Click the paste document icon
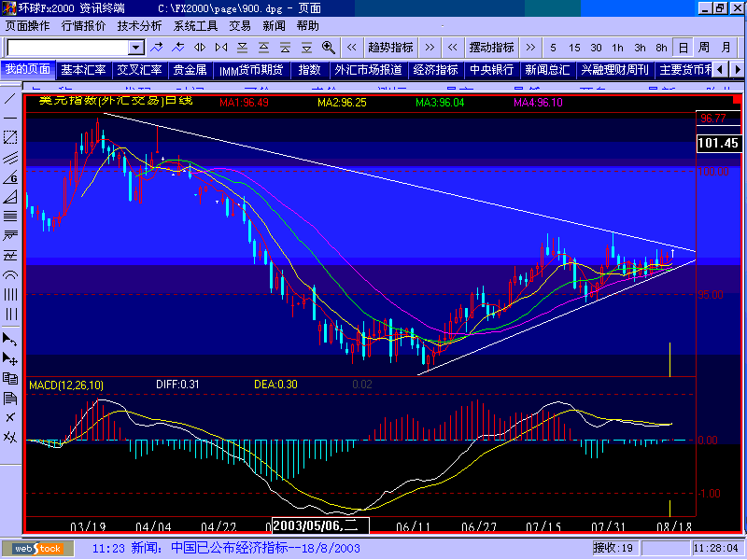747x560 pixels. point(10,399)
